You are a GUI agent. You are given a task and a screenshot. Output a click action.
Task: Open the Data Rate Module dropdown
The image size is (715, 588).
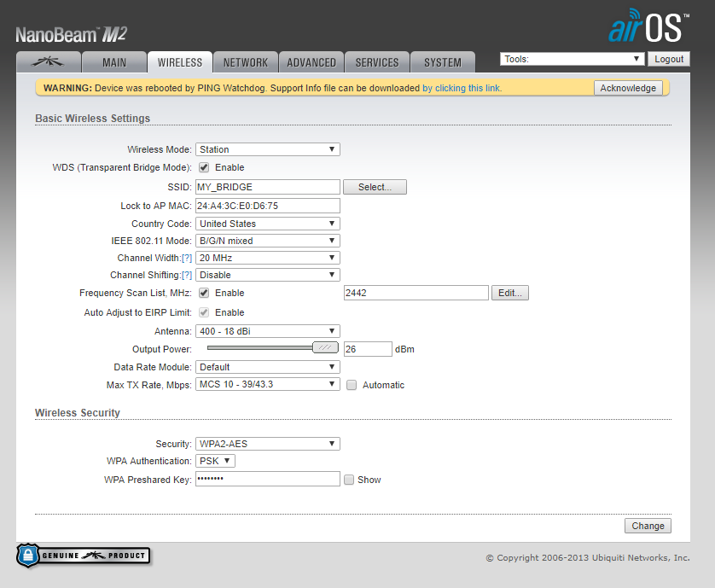tap(268, 367)
